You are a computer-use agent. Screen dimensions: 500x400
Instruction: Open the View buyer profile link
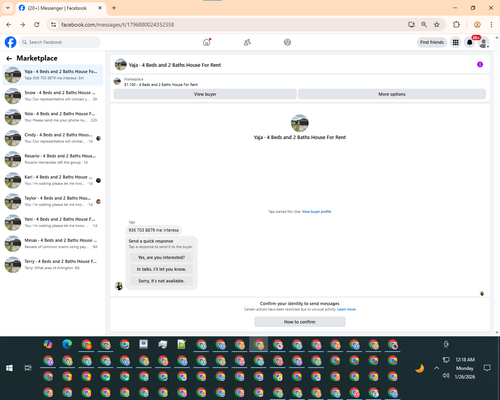click(316, 212)
